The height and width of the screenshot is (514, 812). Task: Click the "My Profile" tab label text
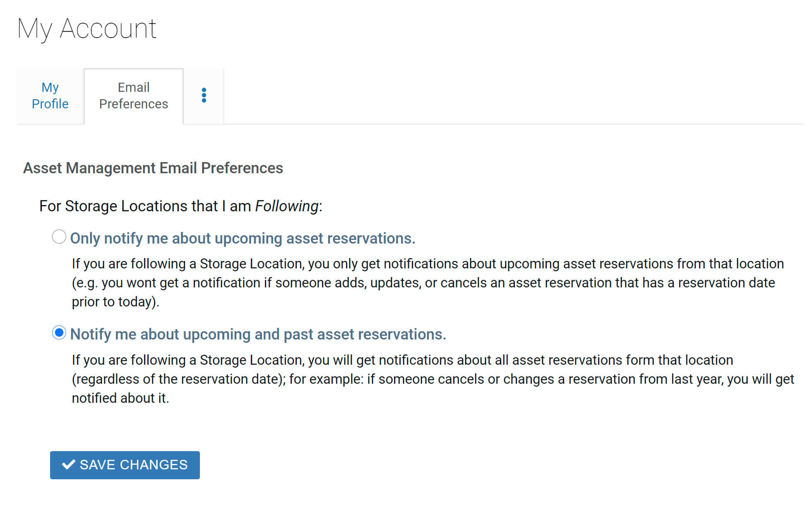pyautogui.click(x=50, y=96)
